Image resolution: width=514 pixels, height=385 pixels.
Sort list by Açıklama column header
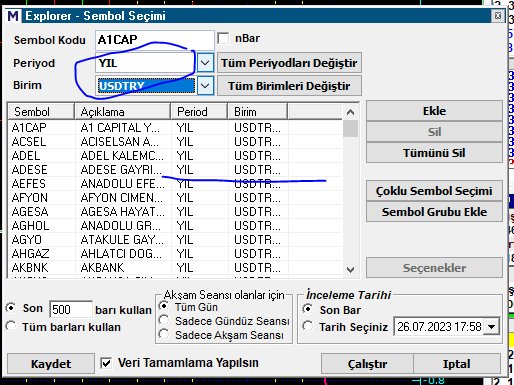[122, 112]
